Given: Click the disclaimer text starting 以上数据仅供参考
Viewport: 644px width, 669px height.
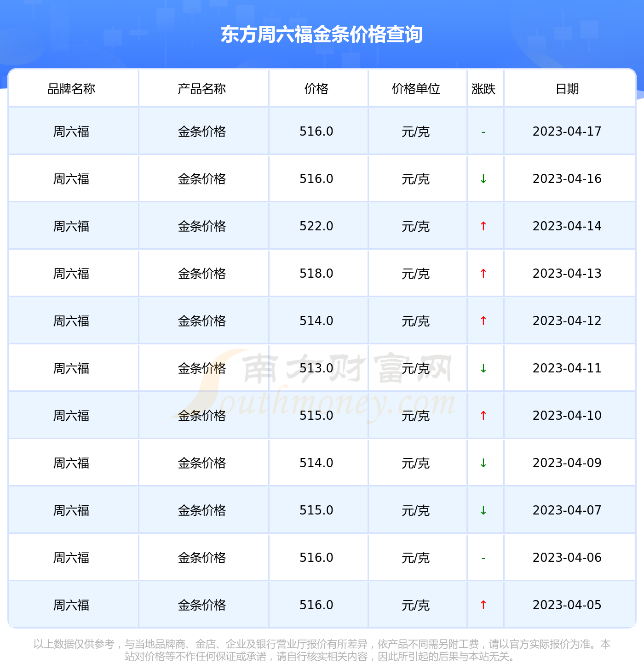Looking at the screenshot, I should tap(322, 650).
